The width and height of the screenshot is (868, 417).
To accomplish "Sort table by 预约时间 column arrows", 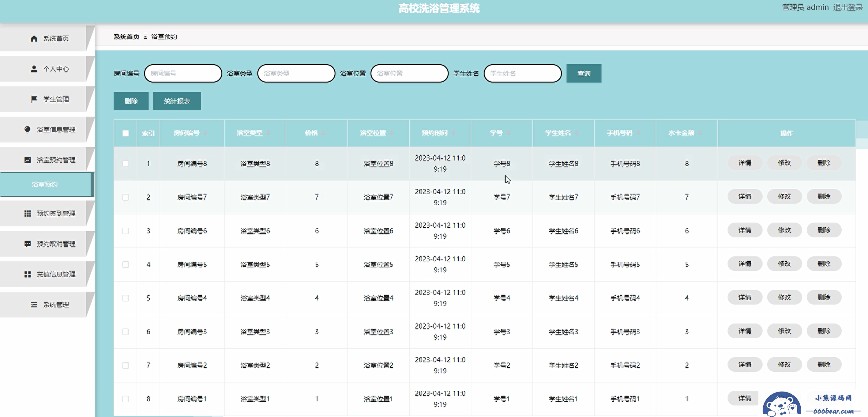I will point(453,133).
